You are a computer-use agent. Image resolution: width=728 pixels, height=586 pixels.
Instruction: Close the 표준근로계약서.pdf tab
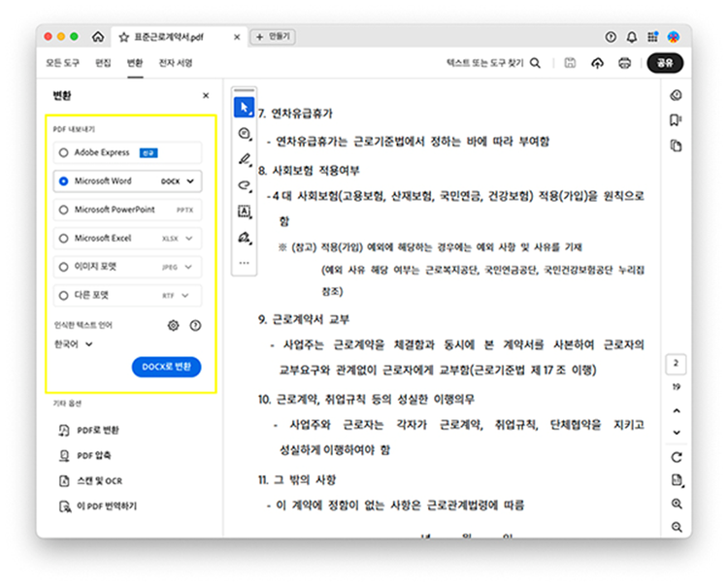click(237, 37)
